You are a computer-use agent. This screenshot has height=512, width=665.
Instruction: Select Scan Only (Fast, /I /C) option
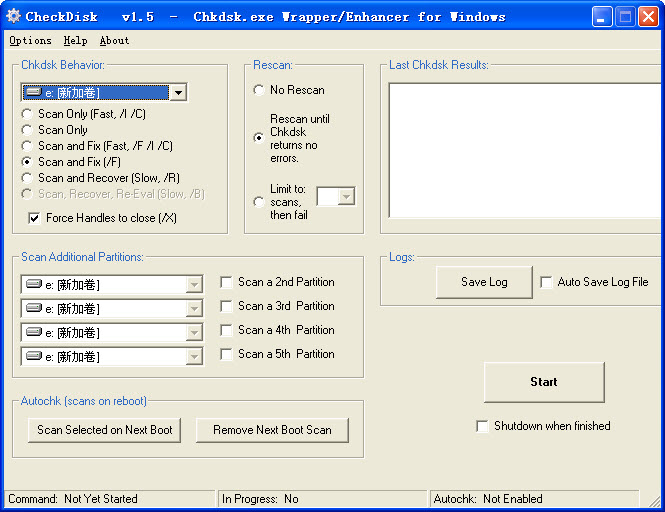click(27, 114)
